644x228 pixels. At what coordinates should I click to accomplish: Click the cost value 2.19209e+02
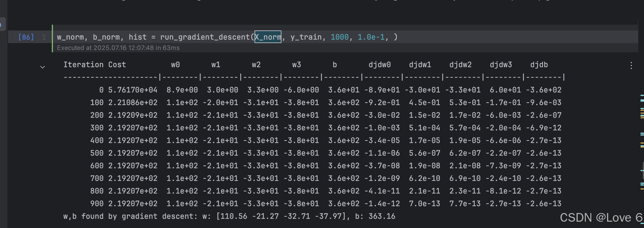click(x=133, y=115)
